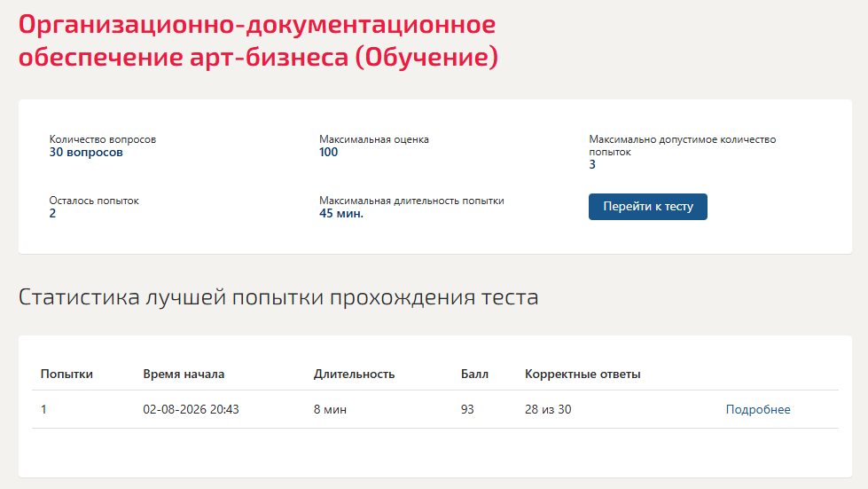Click attempt number 1 in table
This screenshot has width=868, height=489.
(43, 409)
